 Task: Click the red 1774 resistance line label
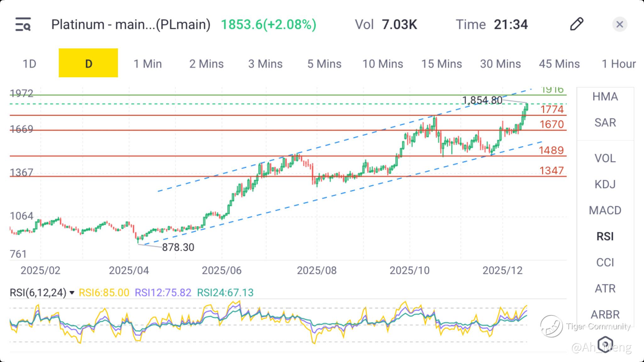point(552,109)
